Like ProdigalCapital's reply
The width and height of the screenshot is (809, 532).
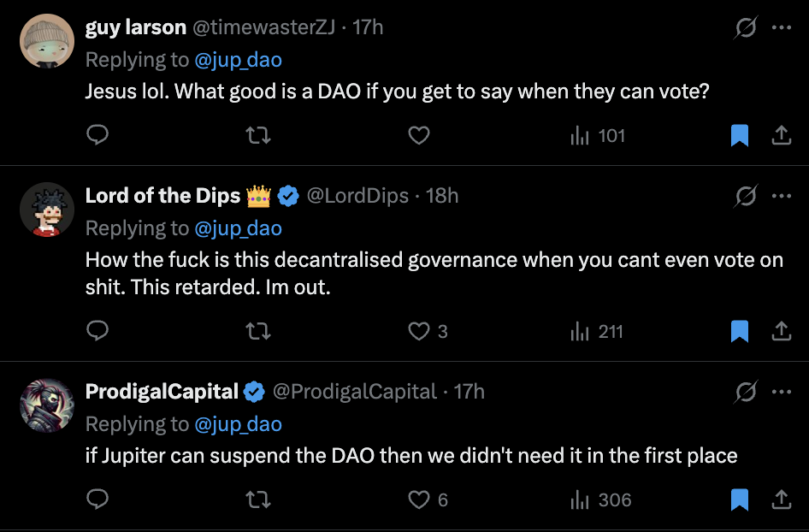tap(419, 499)
